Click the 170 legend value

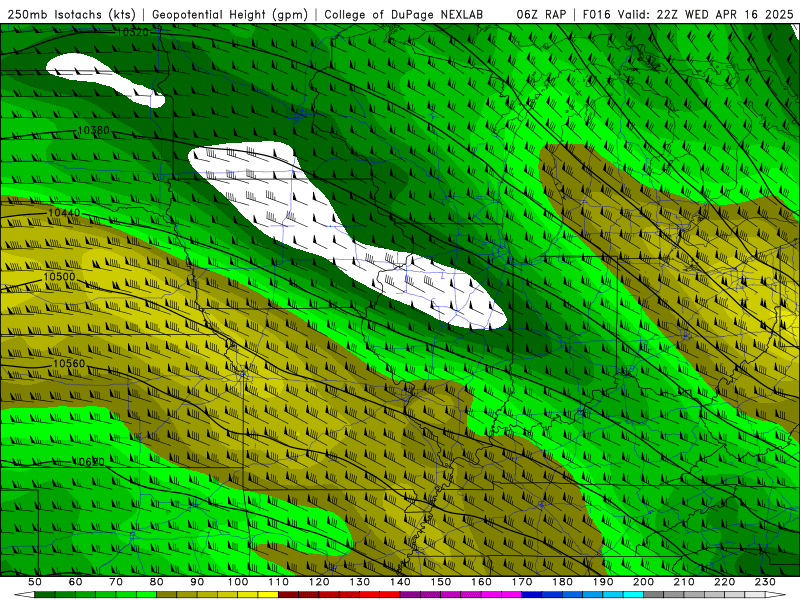pyautogui.click(x=522, y=582)
